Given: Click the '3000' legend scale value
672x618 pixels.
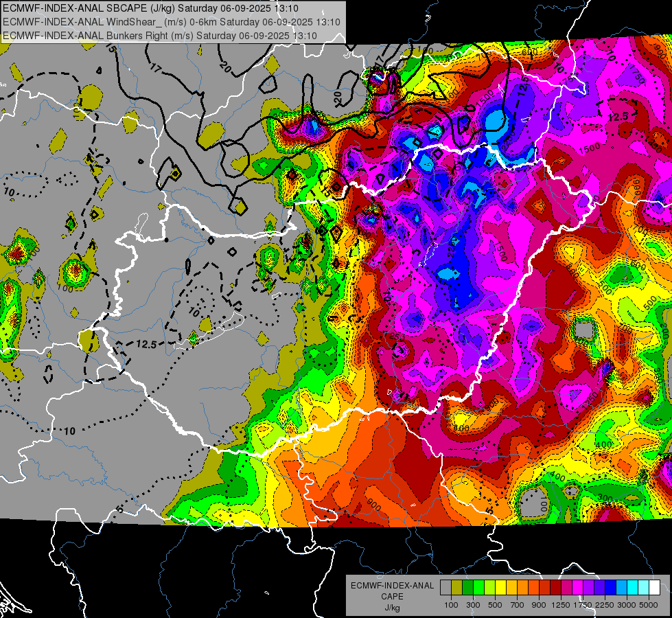Looking at the screenshot, I should pyautogui.click(x=627, y=605).
